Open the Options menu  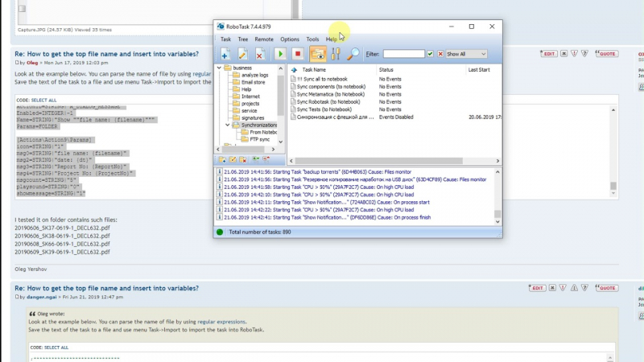289,39
